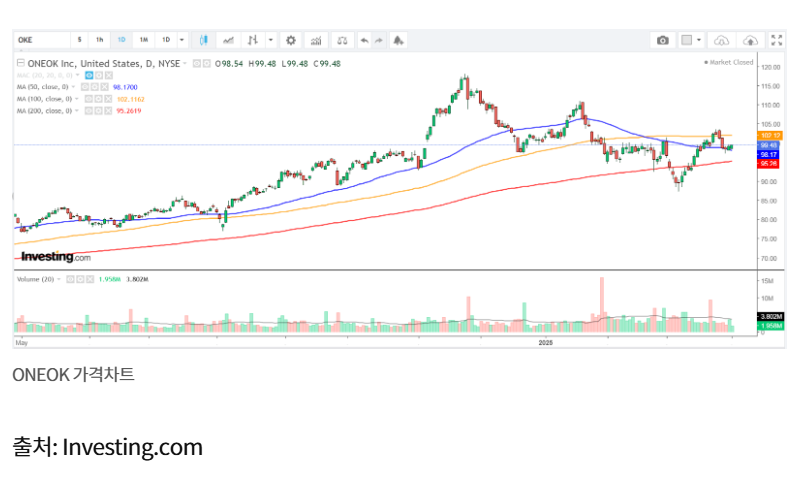Screen dimensions: 799x486
Task: Click the Market Closed status text
Action: click(x=729, y=62)
